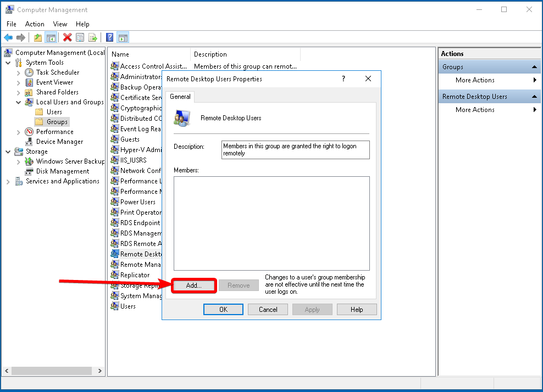The image size is (543, 392).
Task: Select the RDS Endpoint group row
Action: (x=136, y=223)
